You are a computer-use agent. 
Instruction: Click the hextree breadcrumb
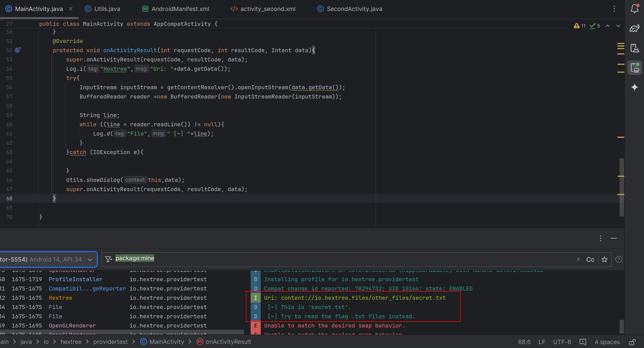(x=71, y=342)
